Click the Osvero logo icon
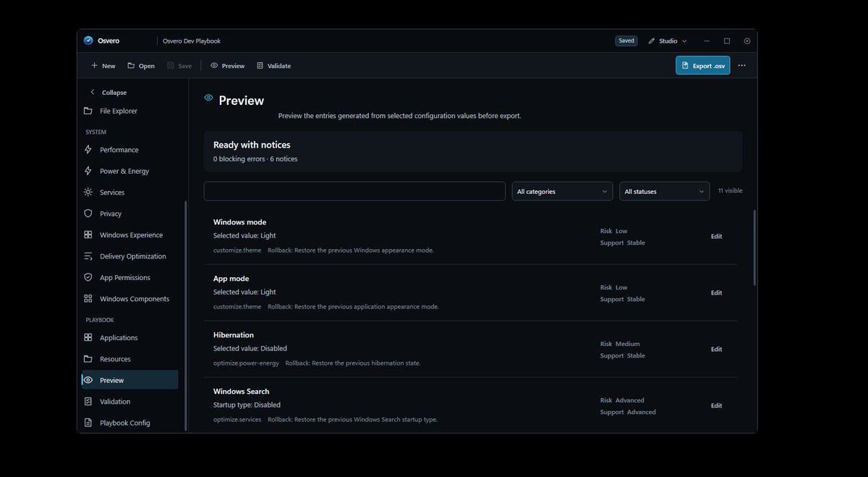This screenshot has height=477, width=868. tap(88, 41)
